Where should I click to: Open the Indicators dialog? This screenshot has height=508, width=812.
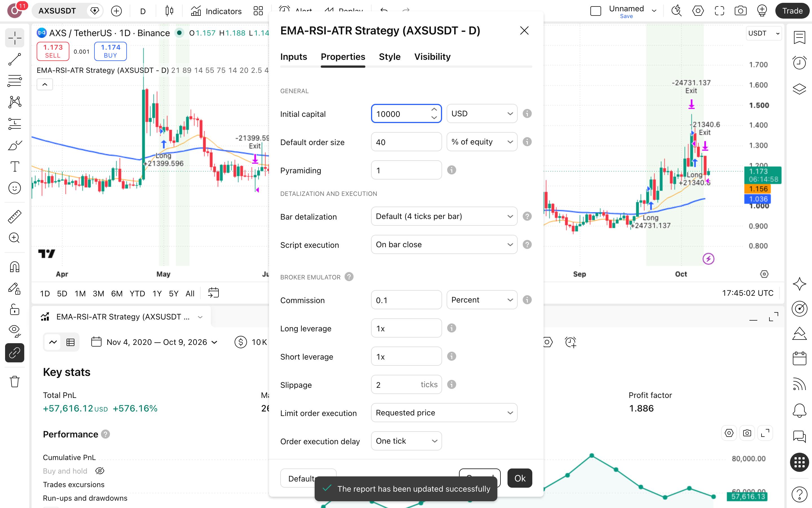pyautogui.click(x=217, y=11)
